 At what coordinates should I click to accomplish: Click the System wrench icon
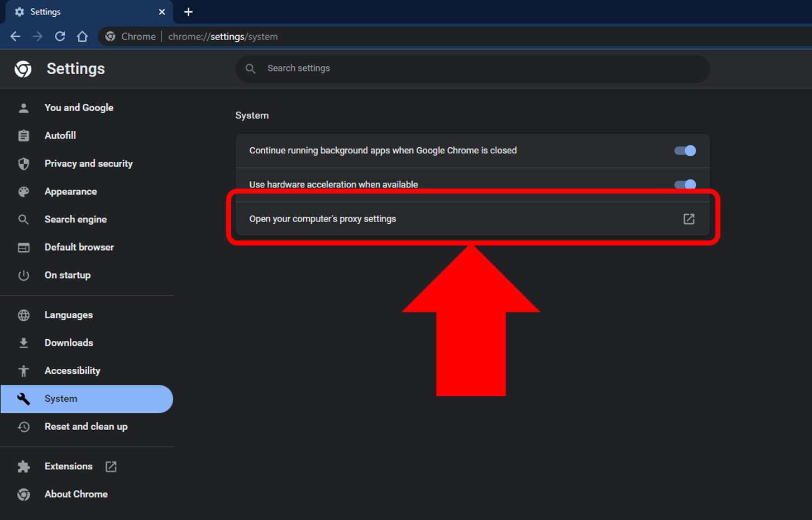click(23, 398)
